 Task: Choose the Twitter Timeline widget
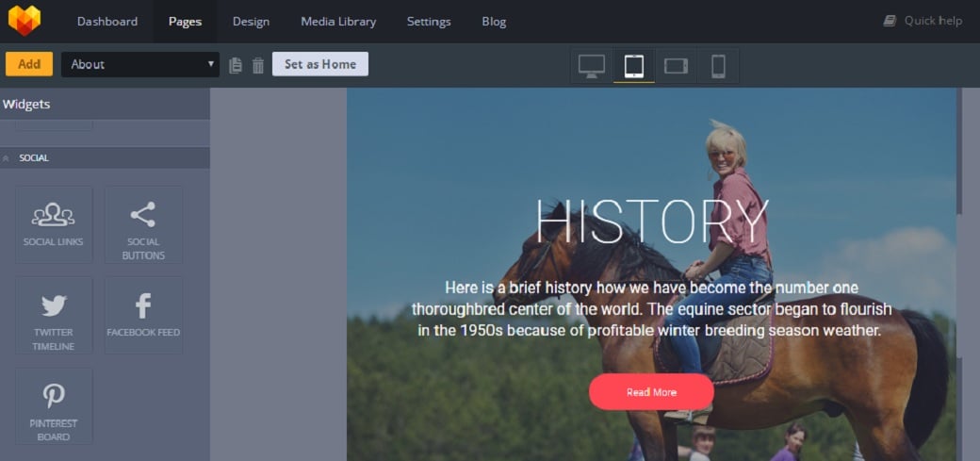tap(54, 315)
